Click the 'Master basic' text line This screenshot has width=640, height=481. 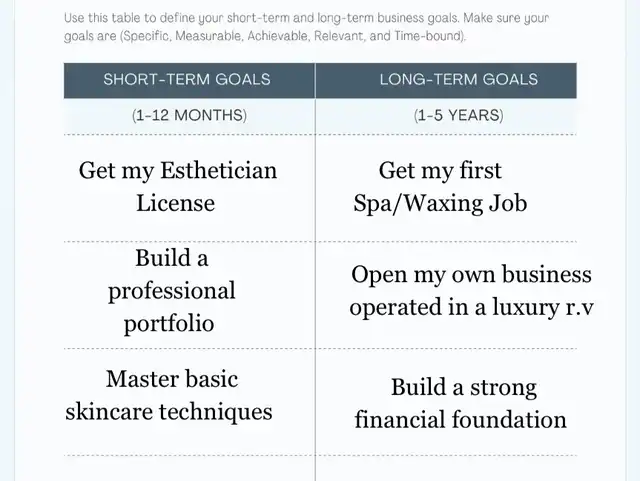click(172, 379)
